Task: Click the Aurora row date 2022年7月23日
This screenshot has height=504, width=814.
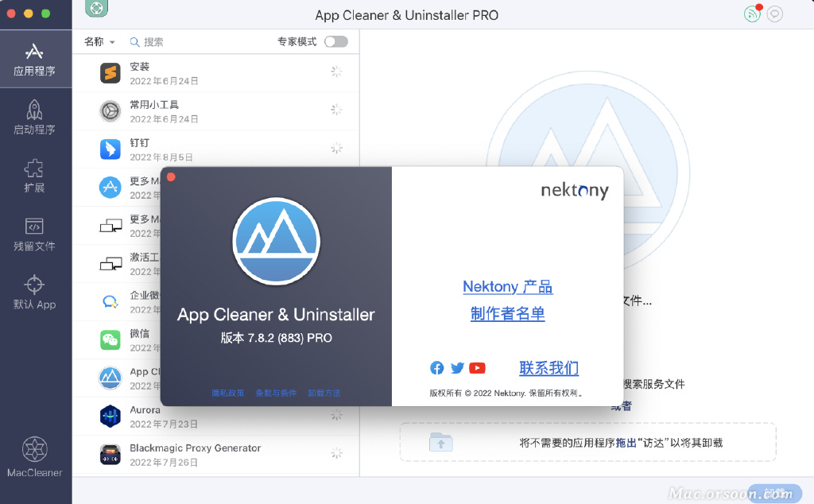Action: (x=164, y=424)
